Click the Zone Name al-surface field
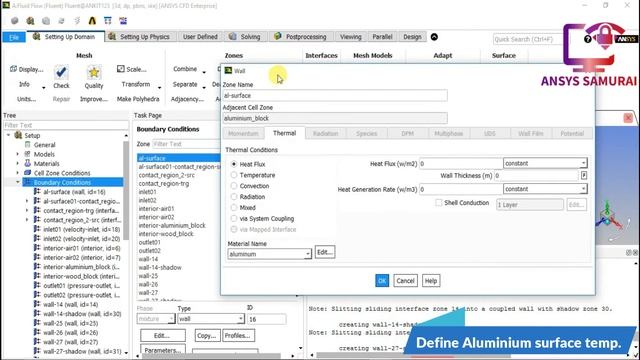 coord(335,96)
